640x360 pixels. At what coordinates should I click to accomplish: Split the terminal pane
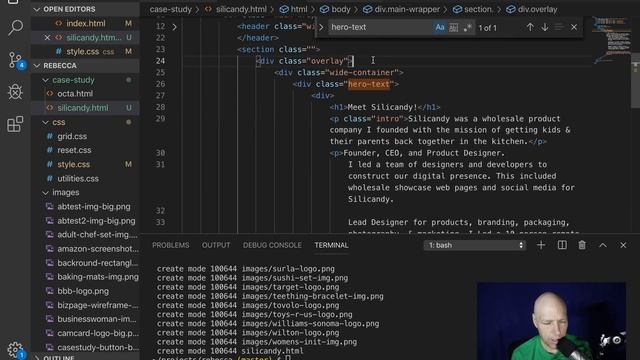click(562, 245)
